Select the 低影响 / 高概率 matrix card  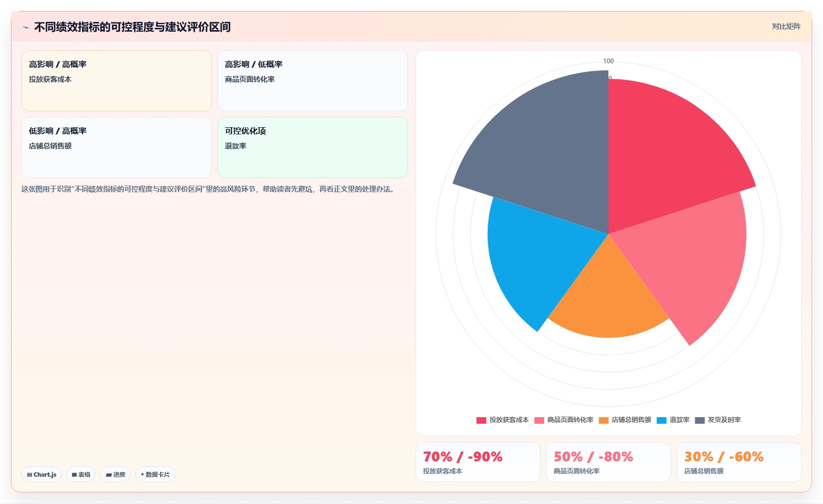click(116, 147)
